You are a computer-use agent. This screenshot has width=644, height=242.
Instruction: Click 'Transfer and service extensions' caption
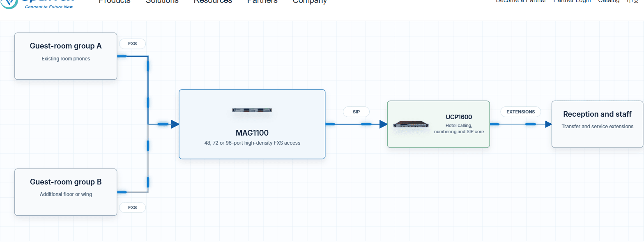[597, 127]
